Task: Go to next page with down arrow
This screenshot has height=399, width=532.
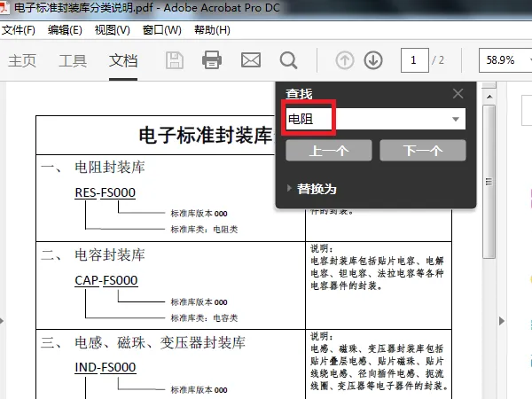Action: point(373,60)
